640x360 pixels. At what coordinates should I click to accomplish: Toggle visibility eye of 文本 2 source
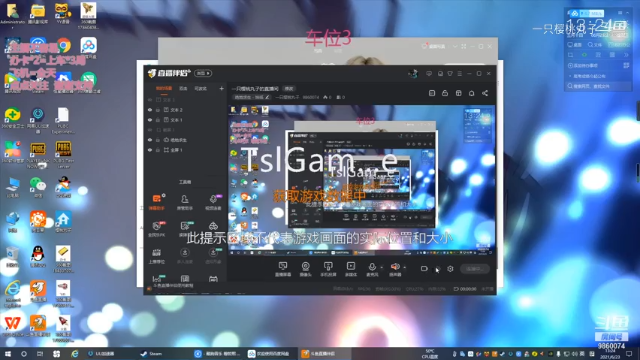pos(150,110)
